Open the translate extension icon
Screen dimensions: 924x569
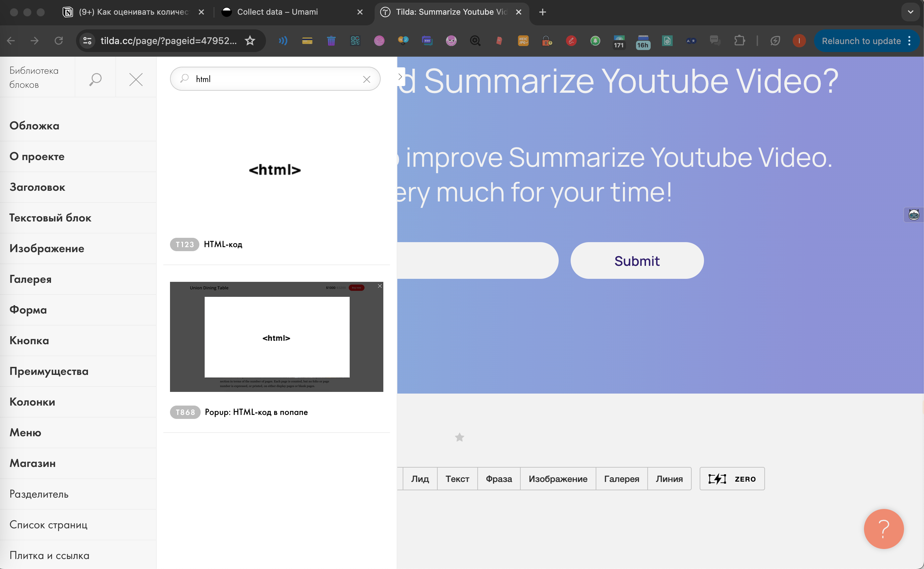tap(691, 41)
